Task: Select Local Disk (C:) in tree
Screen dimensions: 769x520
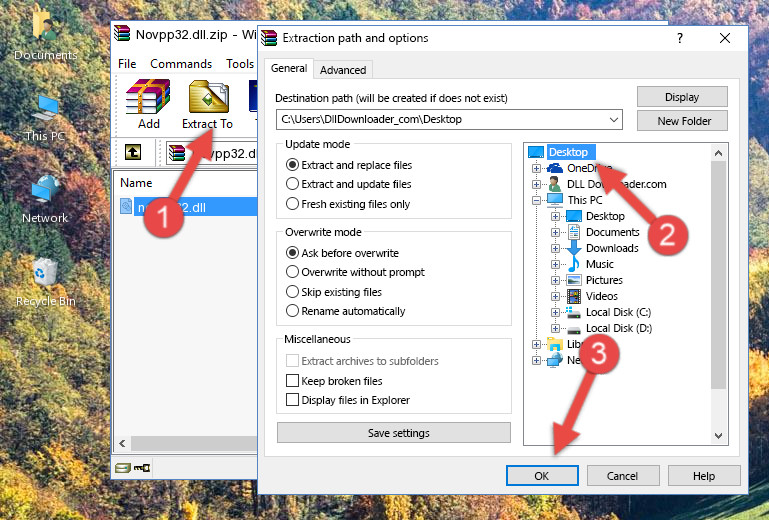Action: click(618, 312)
